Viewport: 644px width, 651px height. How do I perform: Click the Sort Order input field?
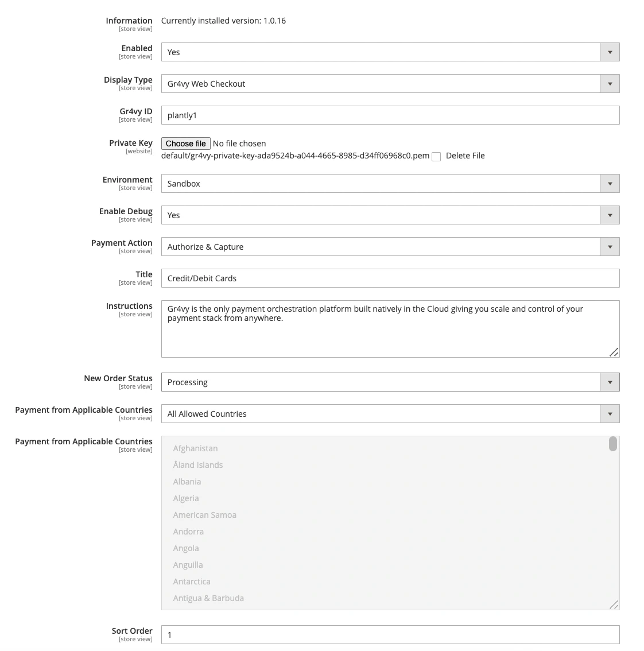pyautogui.click(x=344, y=634)
